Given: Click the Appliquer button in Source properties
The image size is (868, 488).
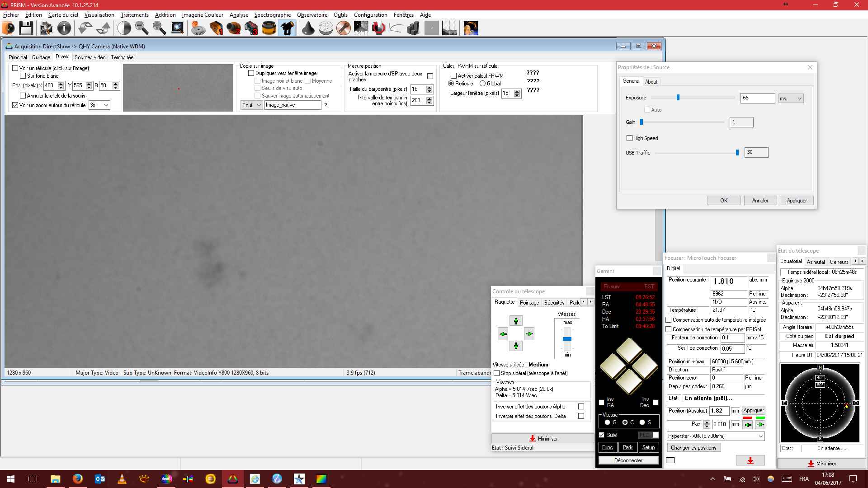Looking at the screenshot, I should tap(797, 201).
